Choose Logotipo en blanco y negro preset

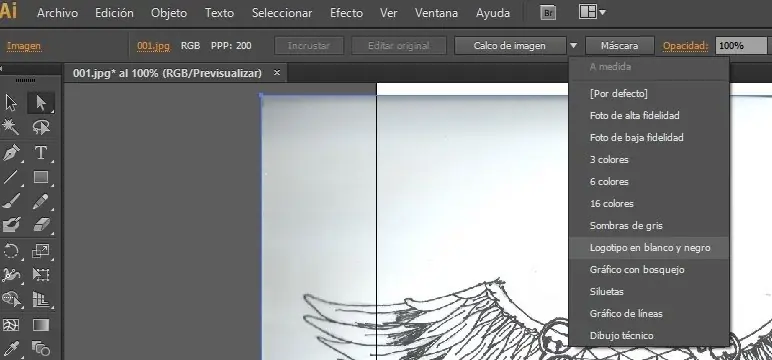(x=648, y=248)
